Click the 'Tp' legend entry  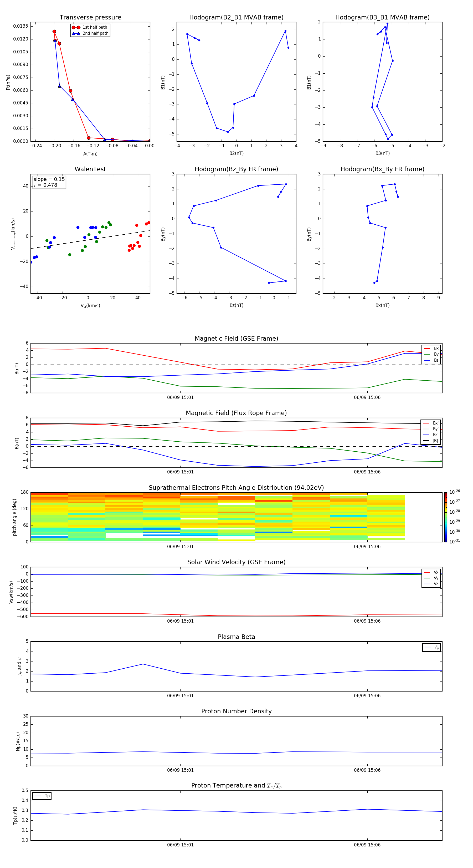(x=42, y=796)
